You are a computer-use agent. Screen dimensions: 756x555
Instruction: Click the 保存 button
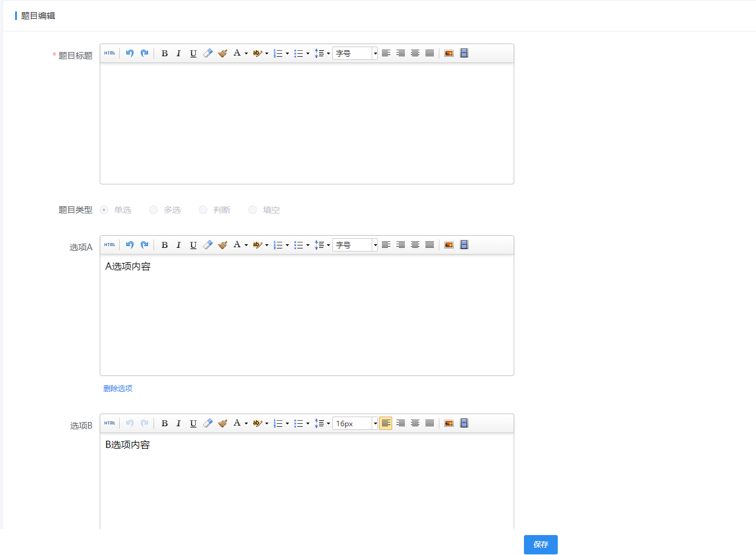[541, 545]
